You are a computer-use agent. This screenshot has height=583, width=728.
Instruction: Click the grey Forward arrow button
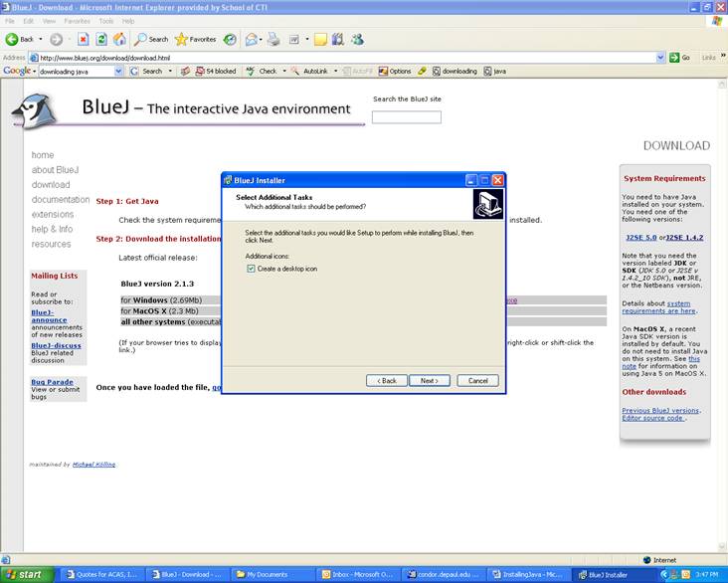(56, 40)
